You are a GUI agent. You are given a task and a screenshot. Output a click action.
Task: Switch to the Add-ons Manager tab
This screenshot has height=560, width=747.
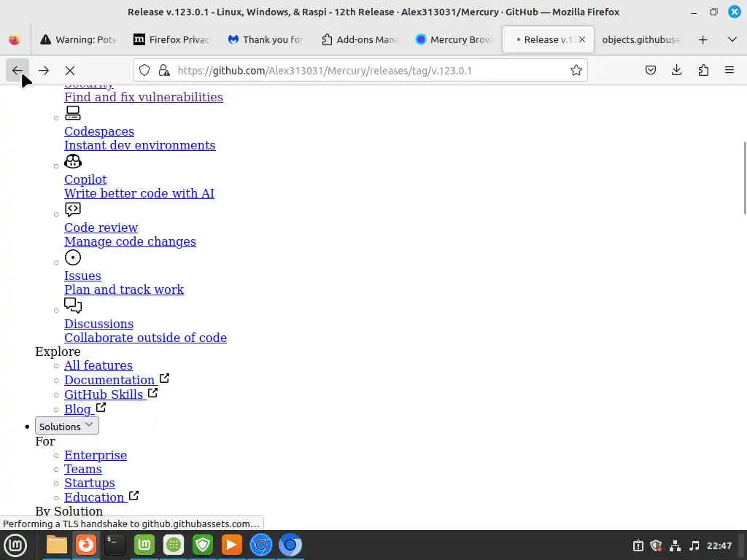coord(359,39)
